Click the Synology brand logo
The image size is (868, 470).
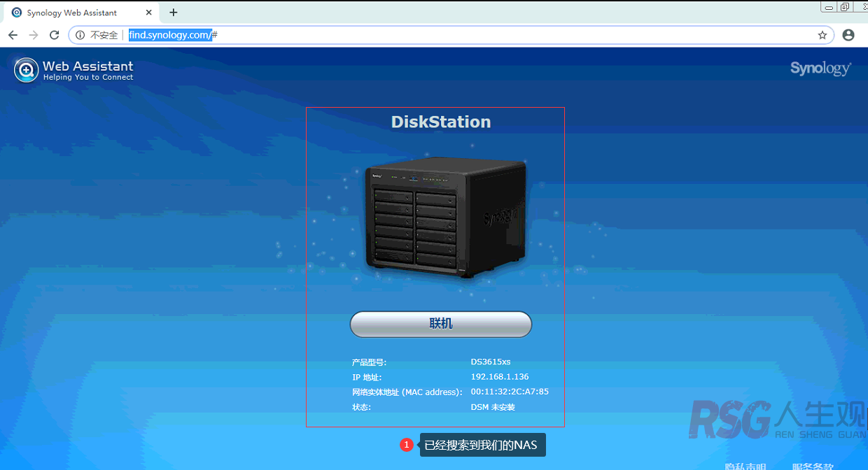pyautogui.click(x=820, y=69)
